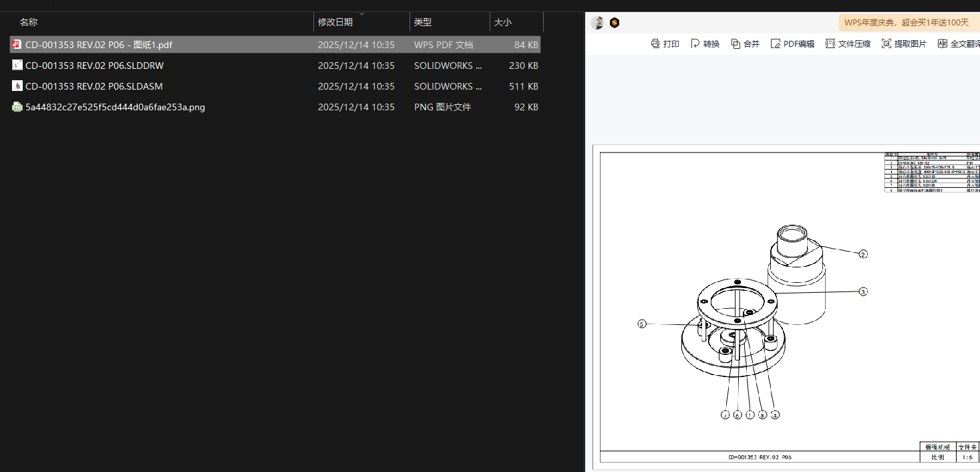980x472 pixels.
Task: Open the 合并 (Merge) tool
Action: pyautogui.click(x=745, y=43)
